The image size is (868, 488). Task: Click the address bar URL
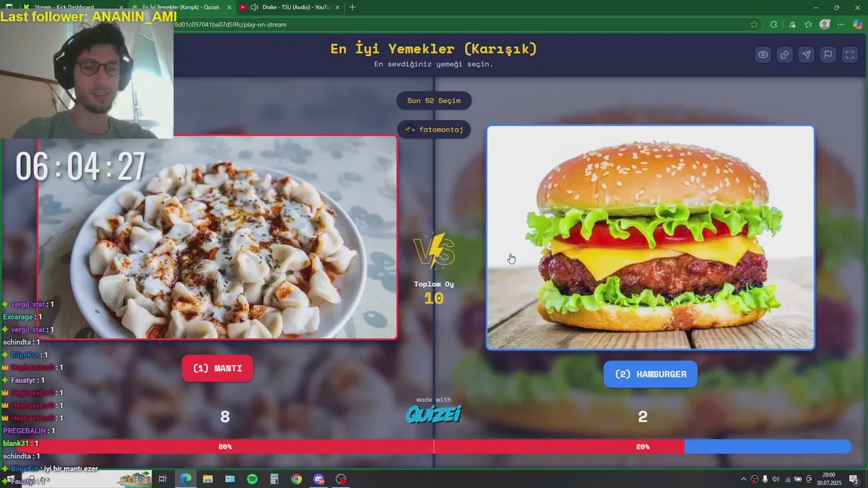tap(231, 24)
